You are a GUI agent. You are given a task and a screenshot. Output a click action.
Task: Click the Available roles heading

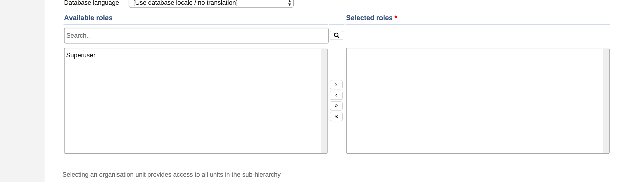[x=88, y=18]
